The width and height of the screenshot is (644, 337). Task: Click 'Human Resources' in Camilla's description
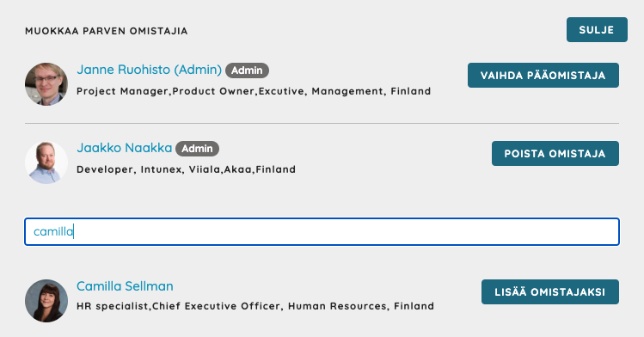point(337,306)
